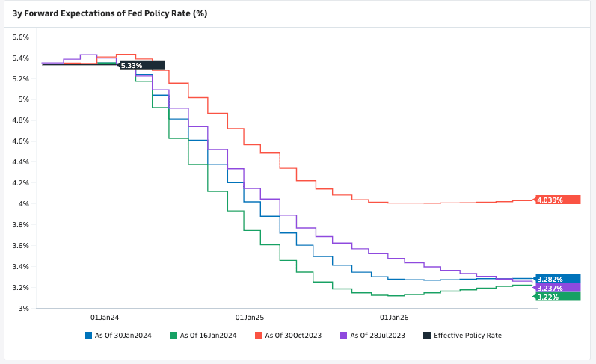Select the red 4.039% end value tag
The width and height of the screenshot is (596, 364).
[558, 200]
